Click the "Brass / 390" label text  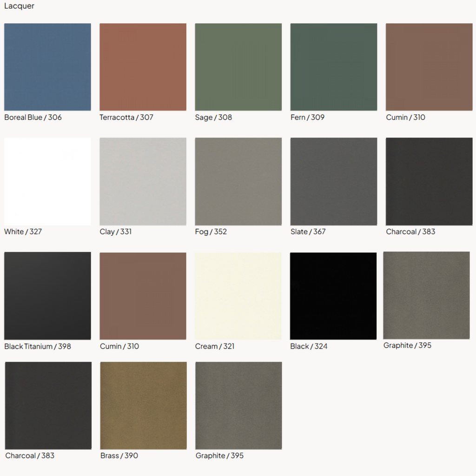click(119, 456)
